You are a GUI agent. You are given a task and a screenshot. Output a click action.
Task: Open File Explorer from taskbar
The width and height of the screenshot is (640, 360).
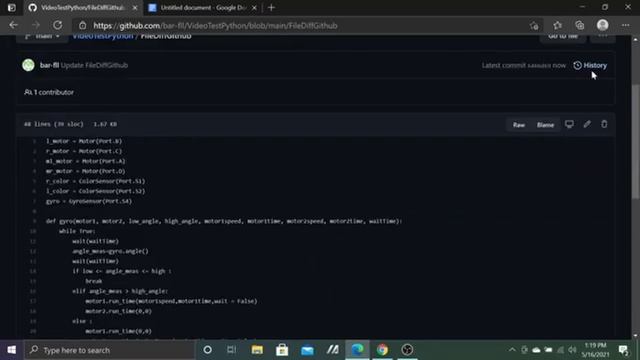point(257,350)
